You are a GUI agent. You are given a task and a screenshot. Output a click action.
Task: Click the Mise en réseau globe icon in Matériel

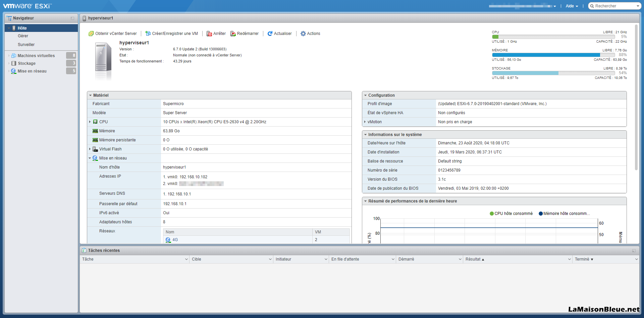pyautogui.click(x=95, y=158)
